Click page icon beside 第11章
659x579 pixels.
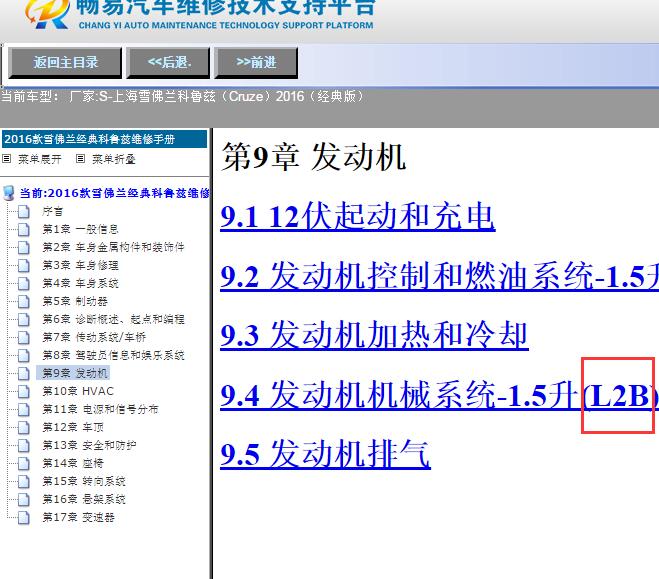coord(24,409)
